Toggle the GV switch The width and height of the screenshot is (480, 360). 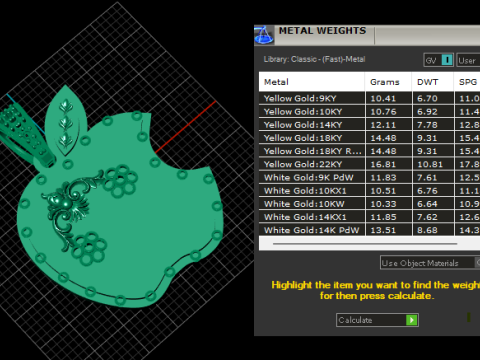[x=438, y=60]
